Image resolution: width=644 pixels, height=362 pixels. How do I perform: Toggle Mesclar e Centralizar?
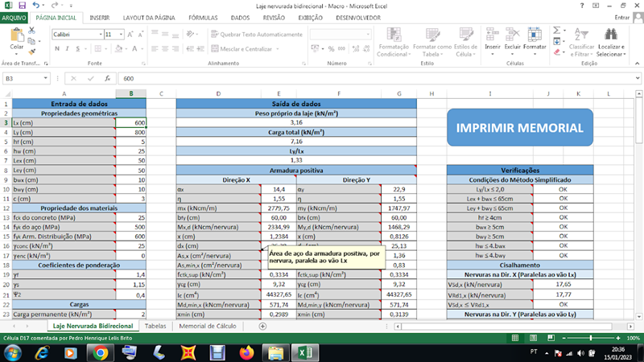coord(242,49)
